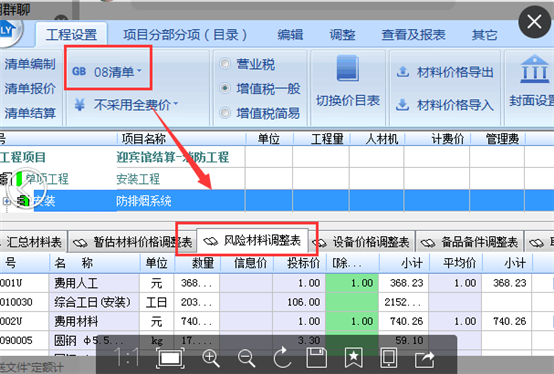Select the 增值税一般 radio button

pyautogui.click(x=225, y=88)
